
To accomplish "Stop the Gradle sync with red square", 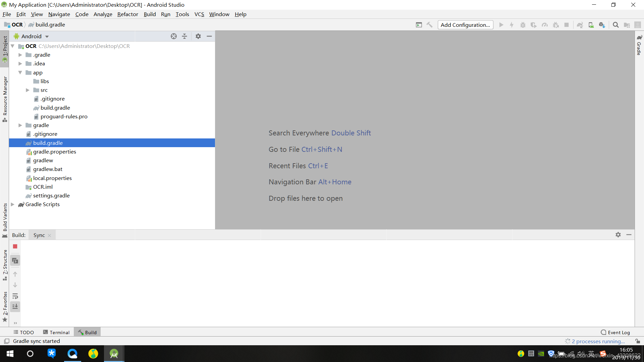I will click(15, 246).
